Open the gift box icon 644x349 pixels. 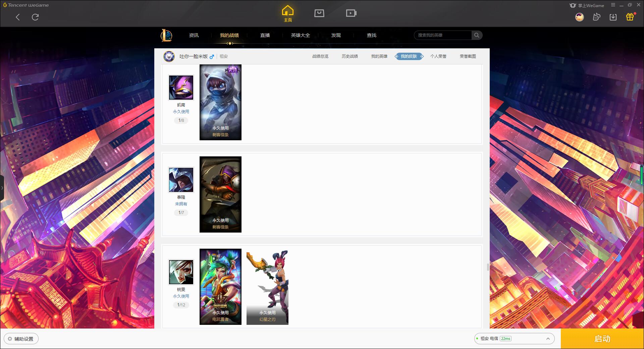(x=630, y=17)
